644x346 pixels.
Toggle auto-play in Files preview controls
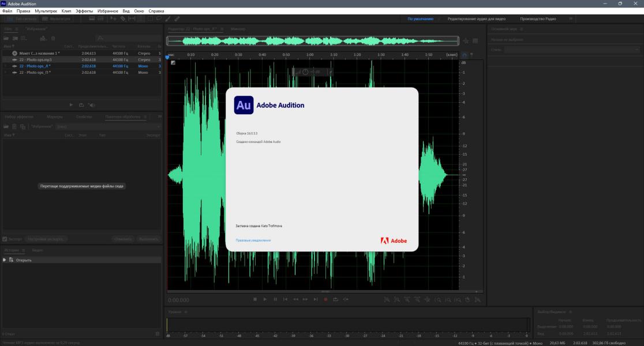click(x=92, y=105)
